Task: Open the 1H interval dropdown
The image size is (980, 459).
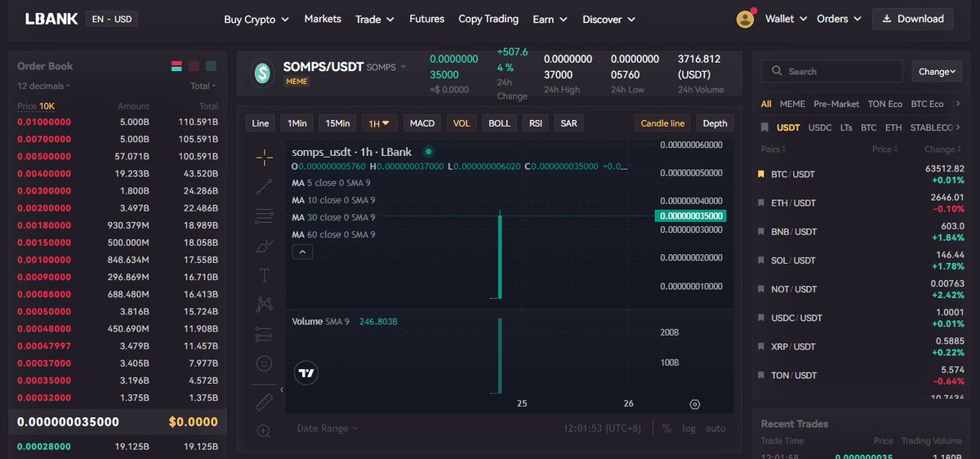Action: point(379,123)
